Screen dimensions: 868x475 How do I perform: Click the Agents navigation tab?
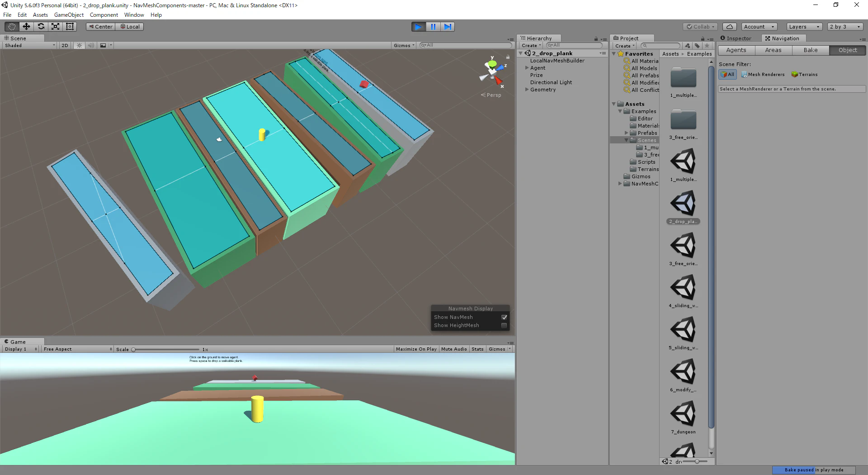click(736, 50)
